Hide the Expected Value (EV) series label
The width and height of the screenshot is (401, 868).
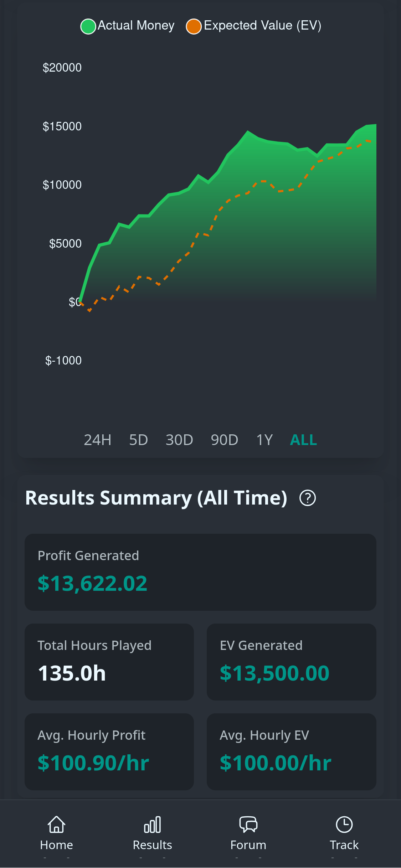(262, 26)
